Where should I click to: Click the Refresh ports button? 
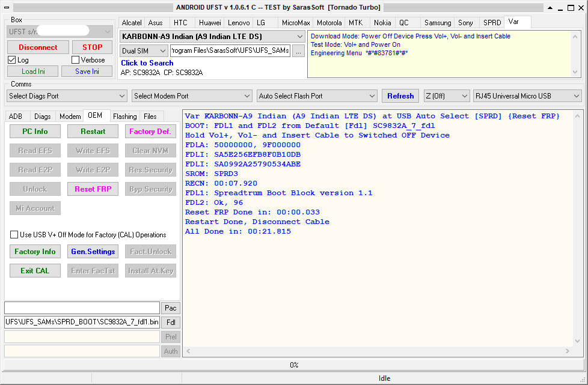coord(400,96)
